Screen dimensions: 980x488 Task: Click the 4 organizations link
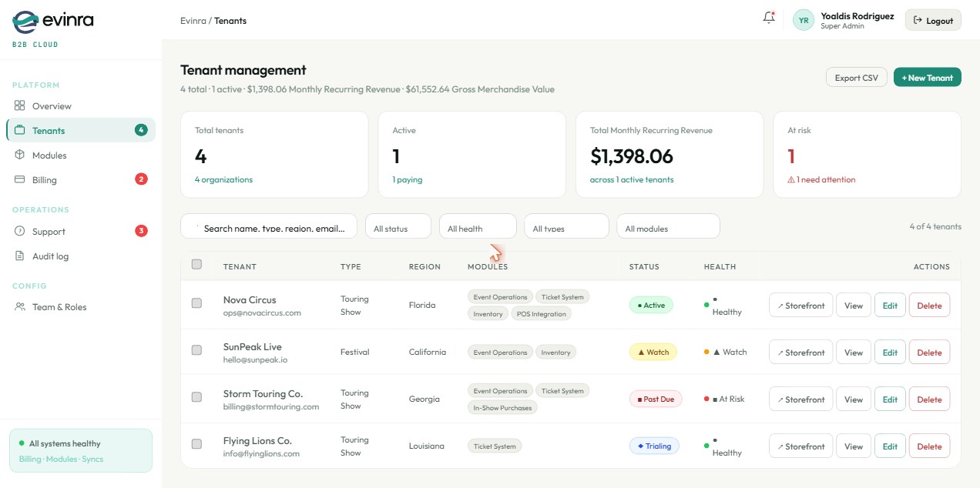tap(223, 180)
